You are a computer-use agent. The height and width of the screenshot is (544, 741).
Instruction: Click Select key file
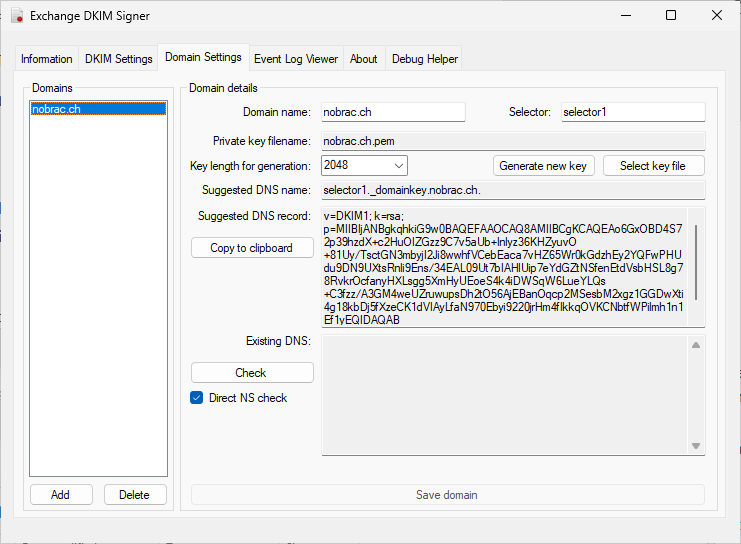(654, 166)
